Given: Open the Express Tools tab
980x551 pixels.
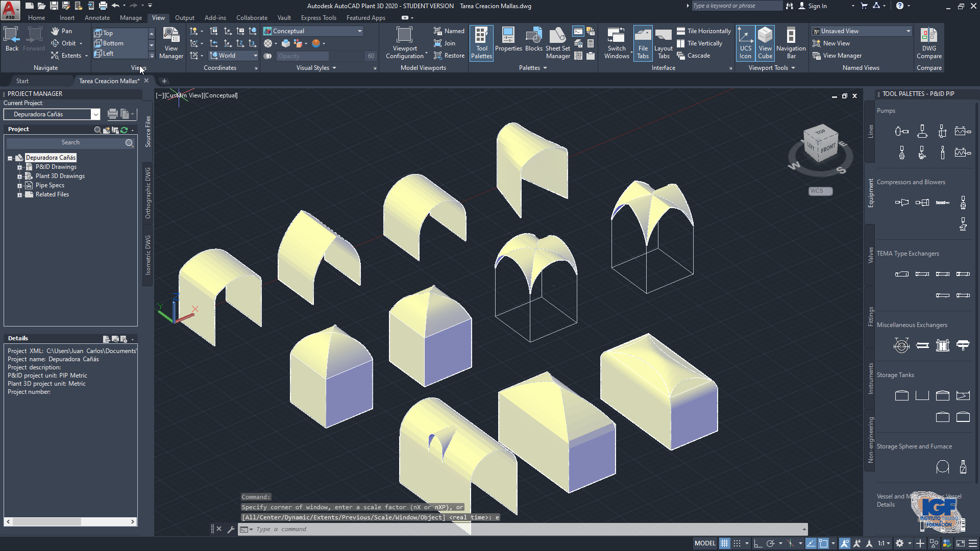Looking at the screenshot, I should coord(318,18).
